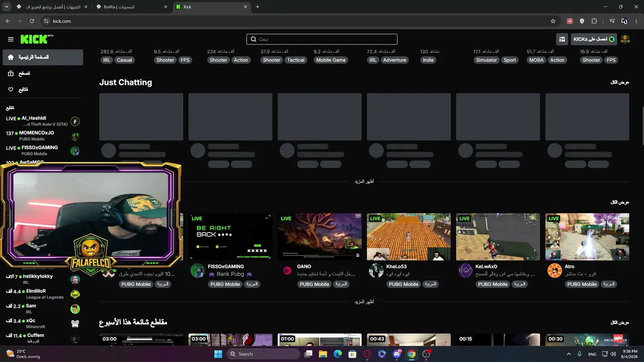The width and height of the screenshot is (644, 362).
Task: Open Opera browser from the taskbar
Action: (367, 354)
